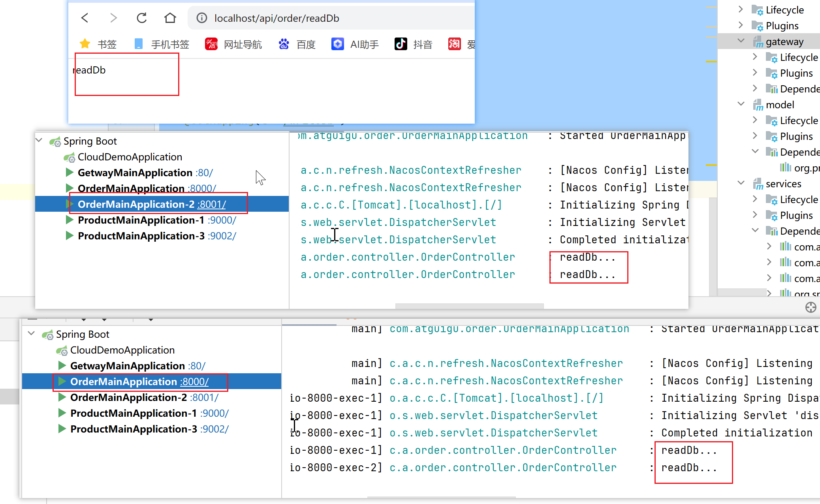This screenshot has width=820, height=504.
Task: Click run icon of ProductMainApplication-1 upper panel
Action: click(x=70, y=220)
